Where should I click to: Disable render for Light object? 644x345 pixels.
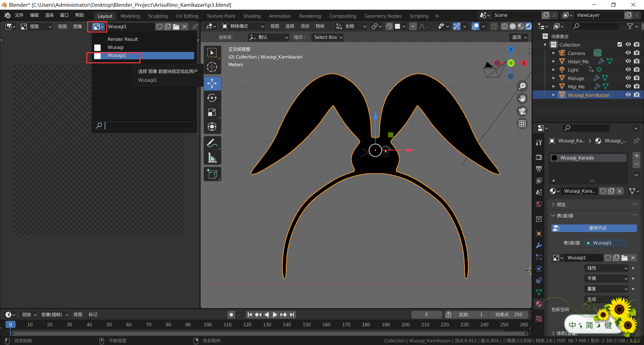[x=637, y=70]
